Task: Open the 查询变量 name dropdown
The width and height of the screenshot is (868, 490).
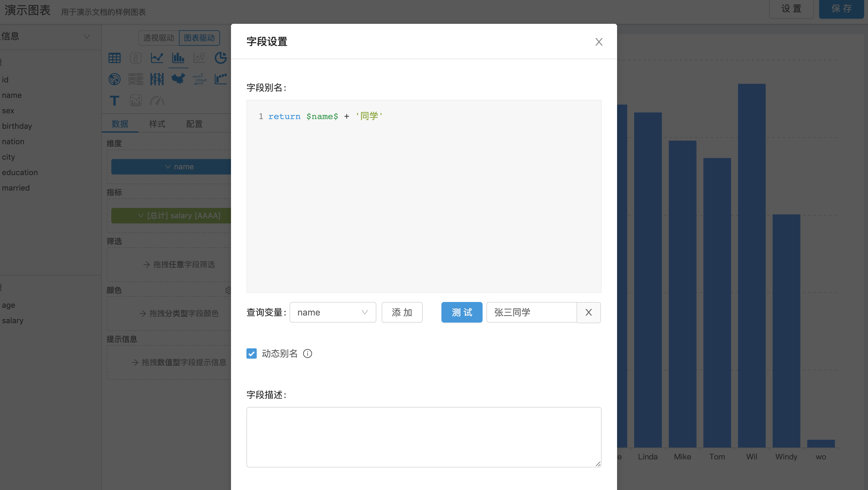Action: [332, 312]
